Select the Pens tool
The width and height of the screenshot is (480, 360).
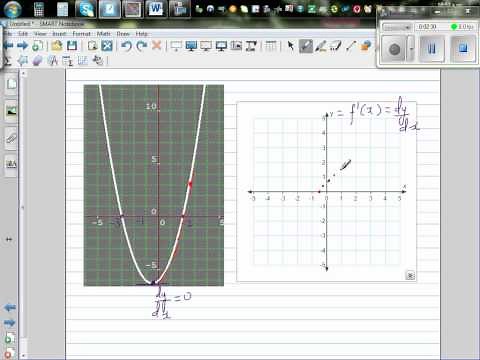[x=306, y=46]
